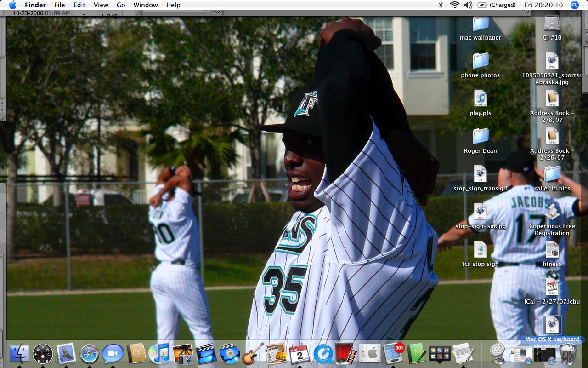Open iWeb from the Dock
Screen dimensions: 588x368
point(277,354)
